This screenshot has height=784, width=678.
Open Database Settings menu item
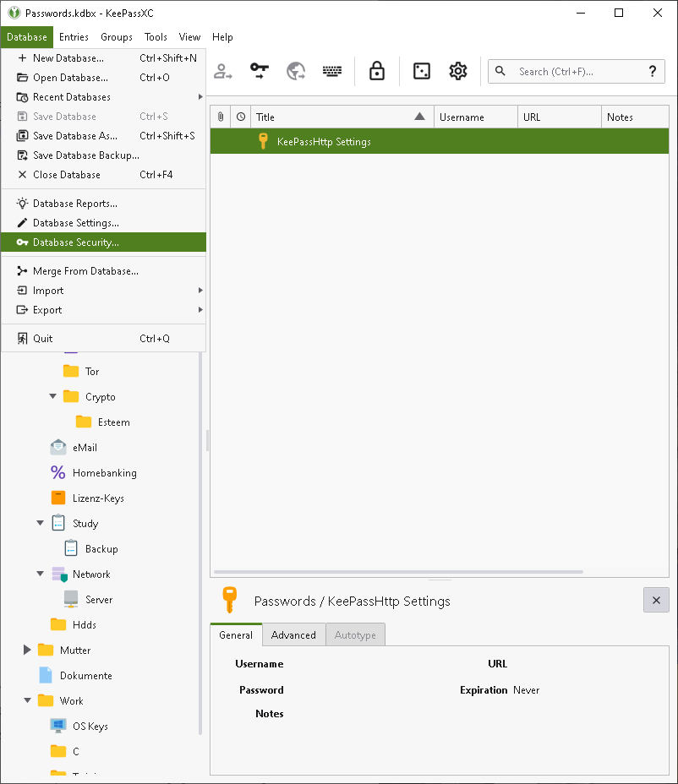[104, 223]
